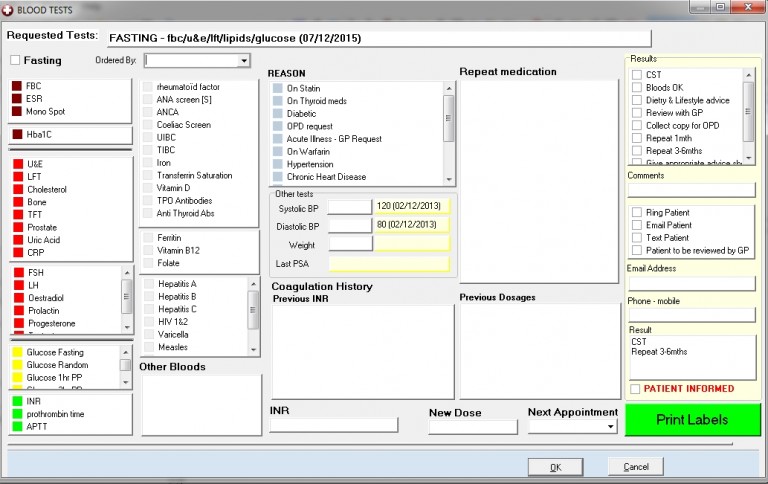
Task: Click the Cancel button
Action: [636, 467]
